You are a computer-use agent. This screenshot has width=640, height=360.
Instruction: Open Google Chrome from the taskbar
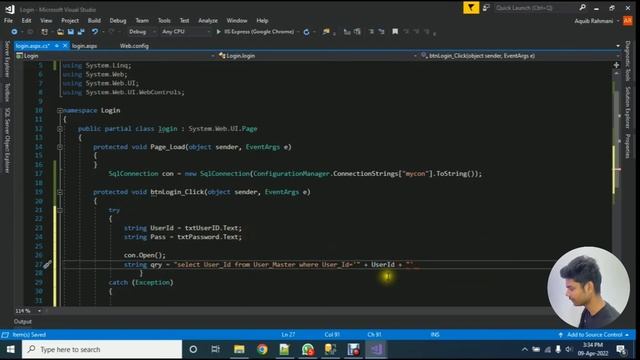click(262, 349)
